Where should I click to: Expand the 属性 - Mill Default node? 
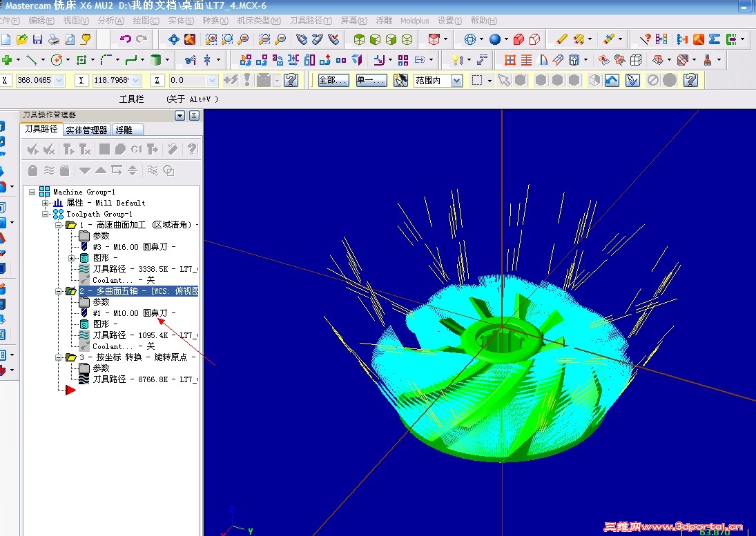(46, 203)
